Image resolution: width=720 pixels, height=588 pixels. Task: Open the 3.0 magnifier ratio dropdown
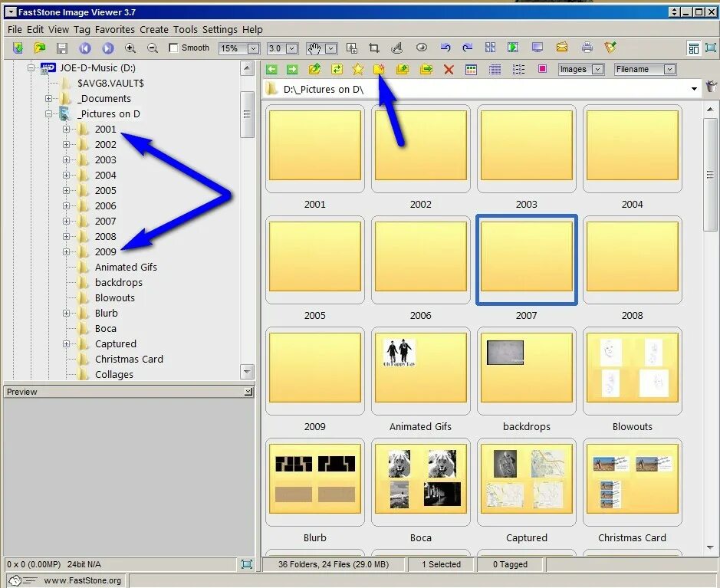click(292, 48)
